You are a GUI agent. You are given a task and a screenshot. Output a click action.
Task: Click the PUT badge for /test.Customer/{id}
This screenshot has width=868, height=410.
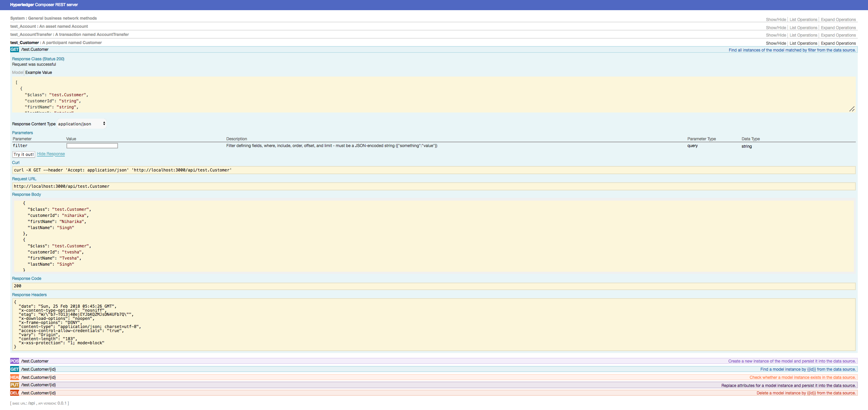point(15,385)
